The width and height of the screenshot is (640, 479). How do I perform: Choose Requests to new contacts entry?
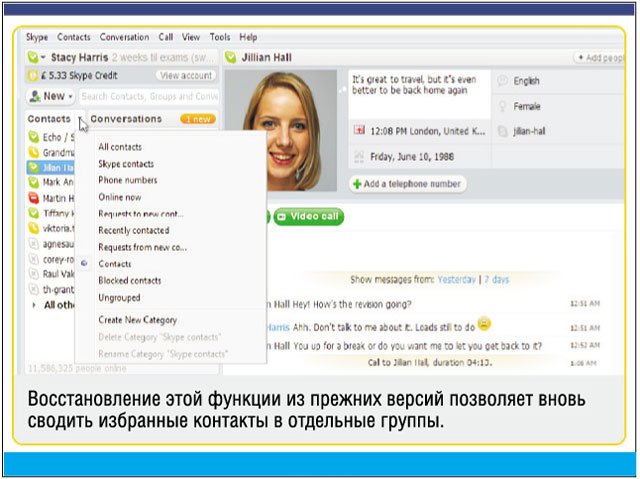pos(141,214)
